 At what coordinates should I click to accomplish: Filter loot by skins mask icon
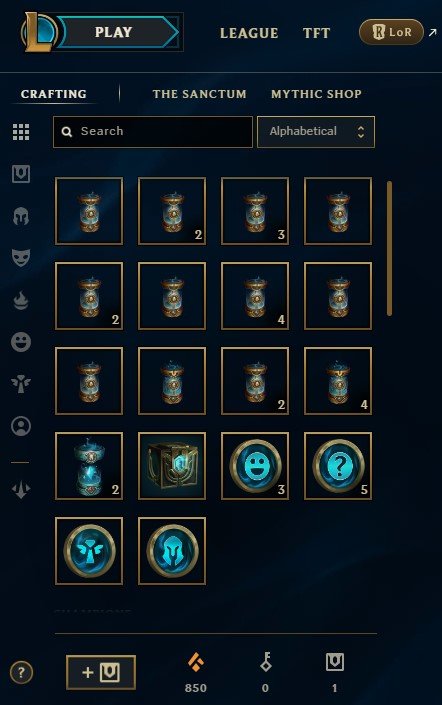tap(21, 258)
